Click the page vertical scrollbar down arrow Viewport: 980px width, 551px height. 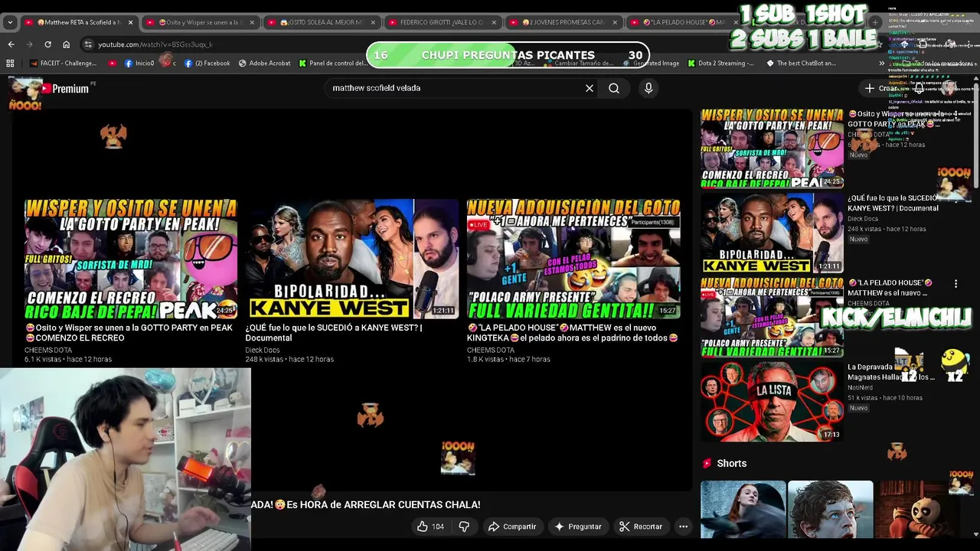click(975, 534)
